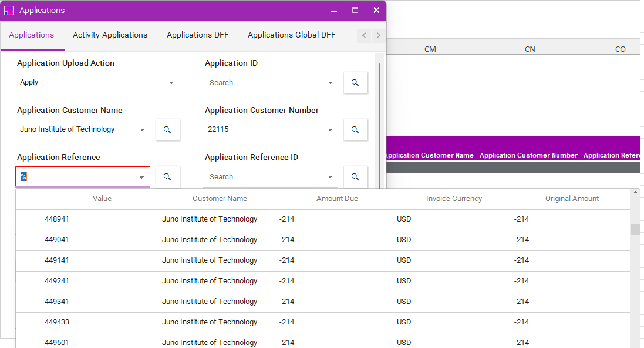Click the results list scrollbar thumb
This screenshot has height=348, width=644.
coord(635,229)
